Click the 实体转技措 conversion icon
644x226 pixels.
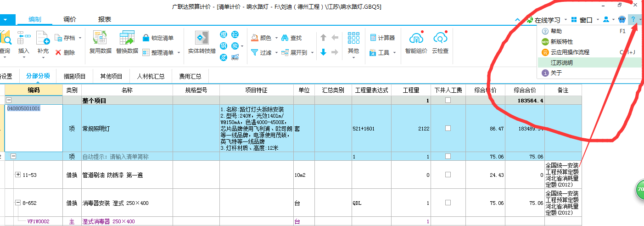pyautogui.click(x=202, y=38)
